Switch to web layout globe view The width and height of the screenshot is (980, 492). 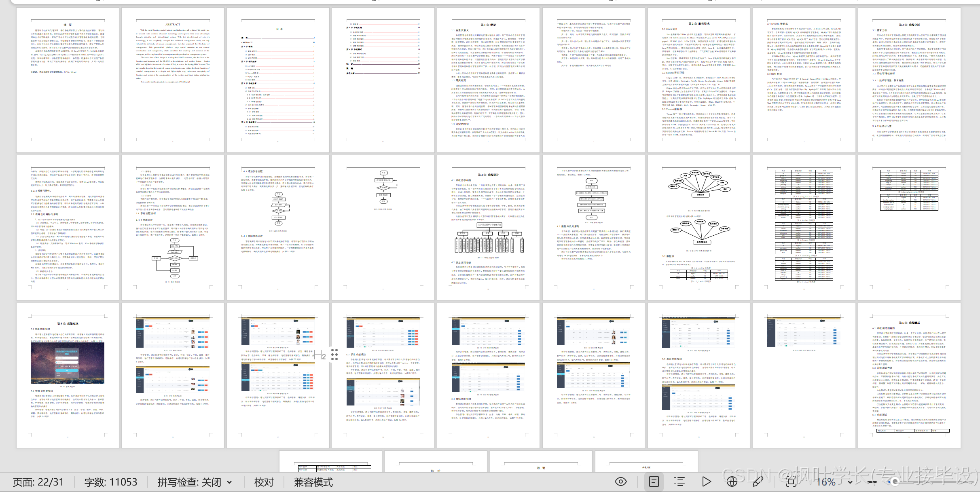[732, 481]
